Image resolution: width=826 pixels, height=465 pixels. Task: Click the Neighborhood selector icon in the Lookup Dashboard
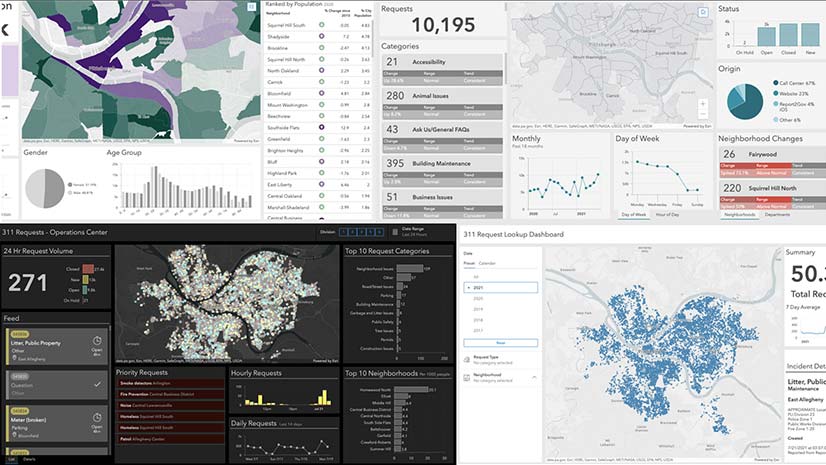[x=467, y=378]
